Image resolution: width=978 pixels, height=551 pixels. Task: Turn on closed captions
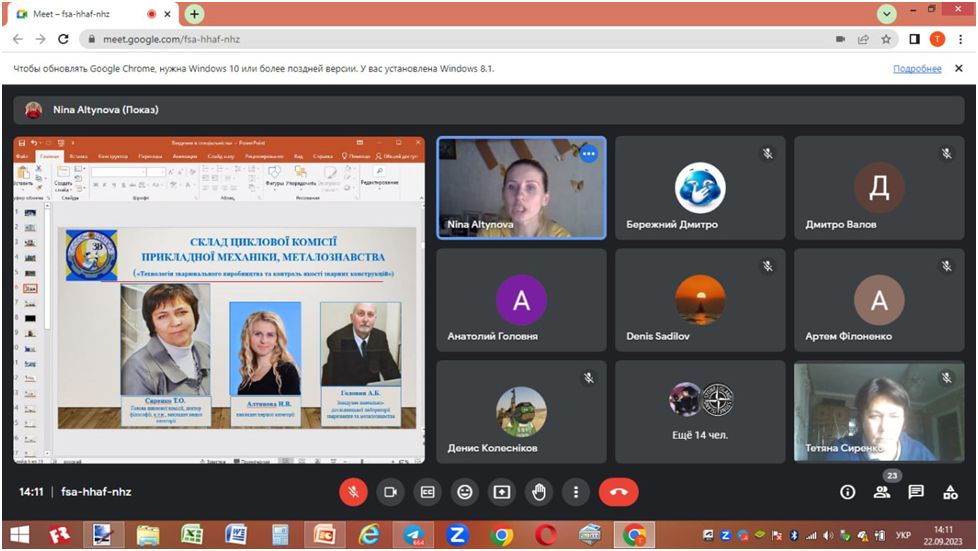coord(427,492)
